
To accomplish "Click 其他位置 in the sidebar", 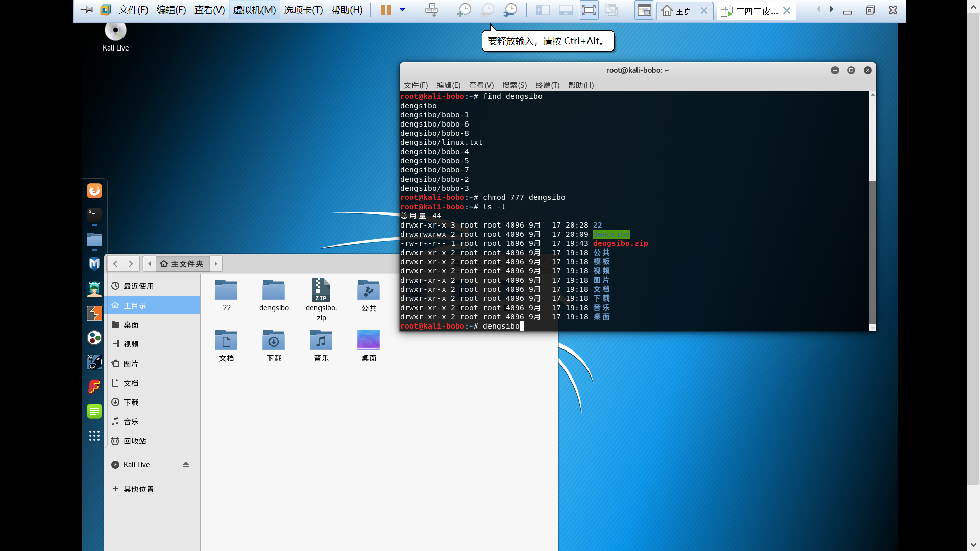I will click(x=138, y=489).
